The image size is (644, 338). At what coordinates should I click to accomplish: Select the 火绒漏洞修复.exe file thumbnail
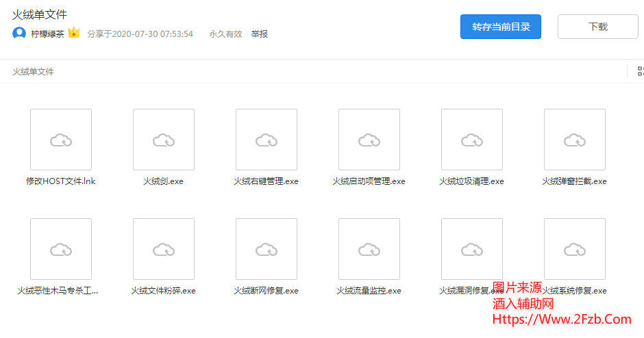472,249
